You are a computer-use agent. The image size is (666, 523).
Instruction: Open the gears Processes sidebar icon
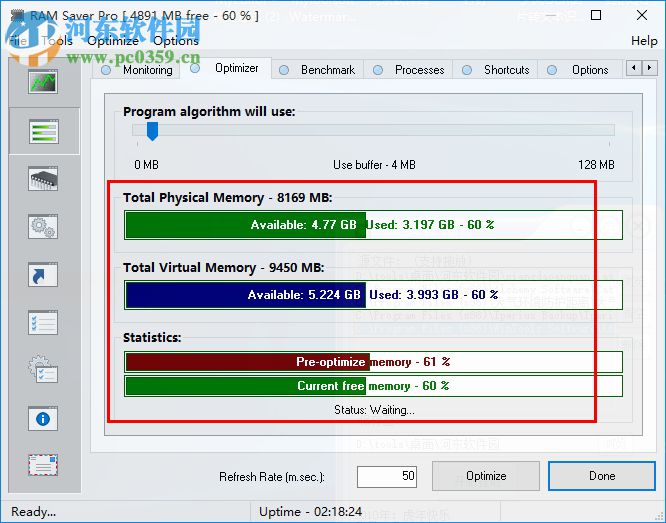click(43, 226)
